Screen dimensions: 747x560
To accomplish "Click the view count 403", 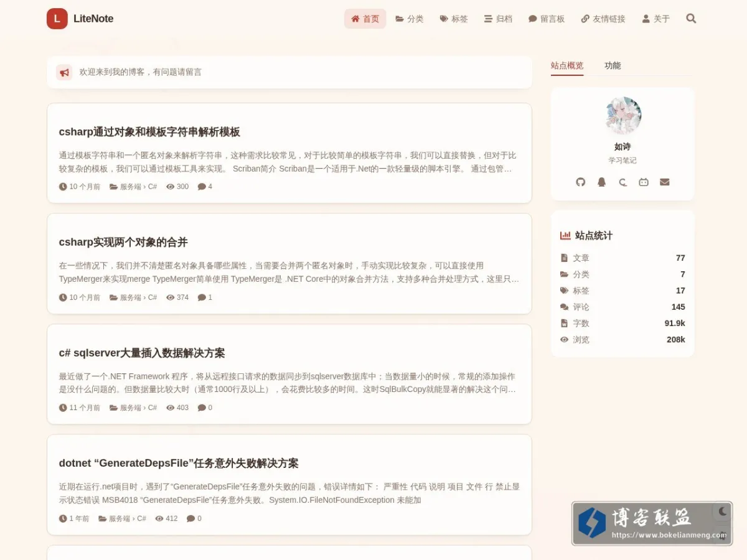I will point(177,408).
